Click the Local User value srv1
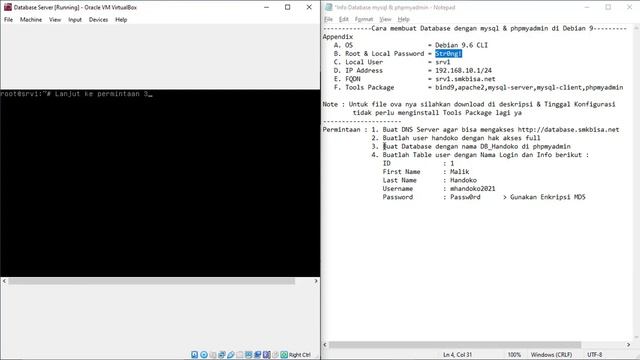The height and width of the screenshot is (360, 640). 442,62
